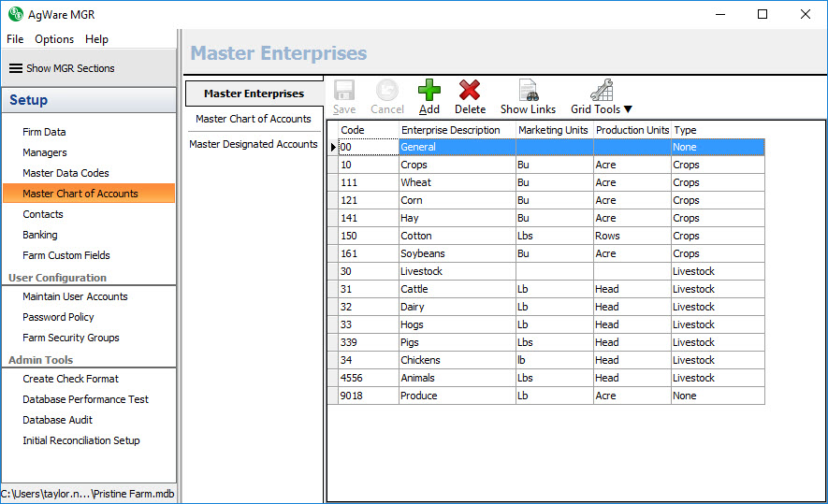Click the Type cell for Produce

[x=716, y=396]
